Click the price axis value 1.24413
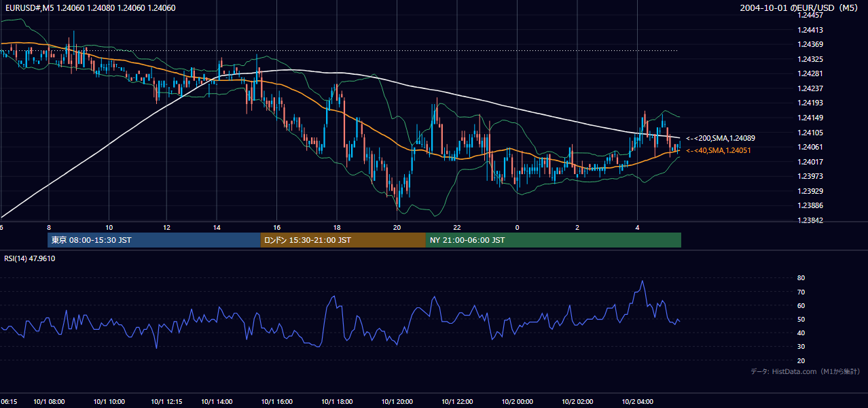 pos(812,30)
